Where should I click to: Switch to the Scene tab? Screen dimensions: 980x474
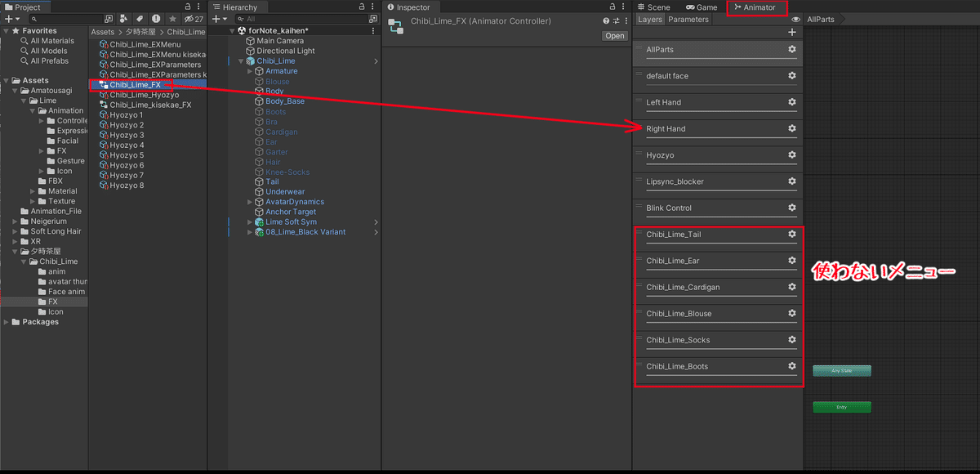[653, 7]
